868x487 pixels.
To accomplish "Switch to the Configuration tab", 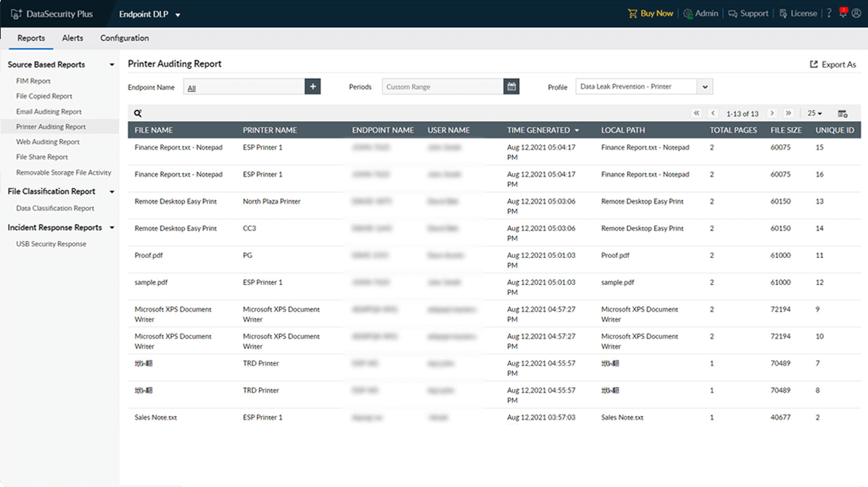I will pyautogui.click(x=125, y=38).
